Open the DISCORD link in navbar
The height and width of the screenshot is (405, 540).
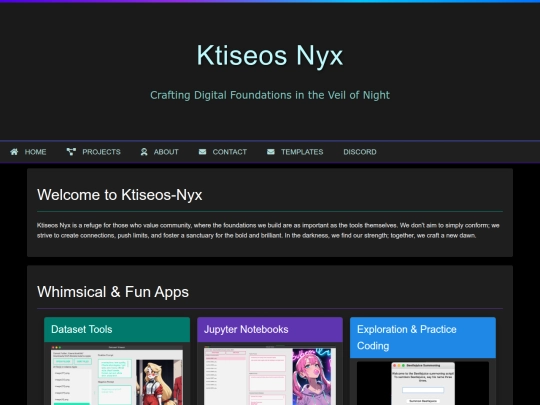(360, 152)
